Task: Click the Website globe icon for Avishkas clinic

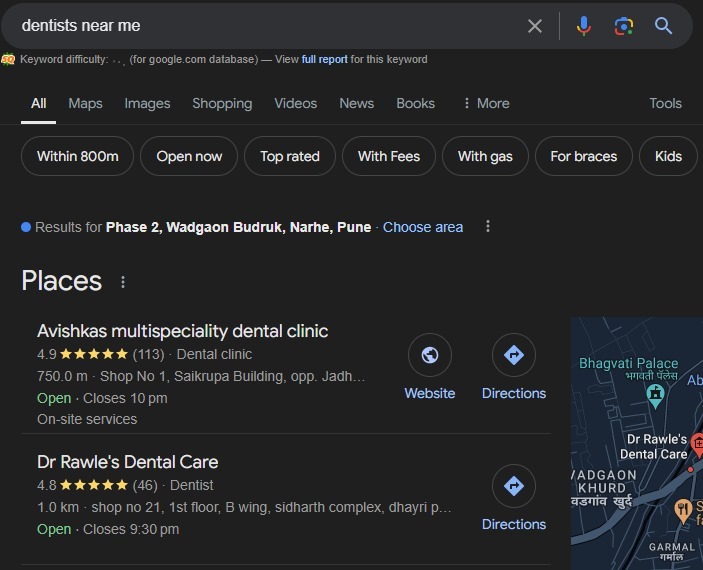Action: [x=430, y=355]
